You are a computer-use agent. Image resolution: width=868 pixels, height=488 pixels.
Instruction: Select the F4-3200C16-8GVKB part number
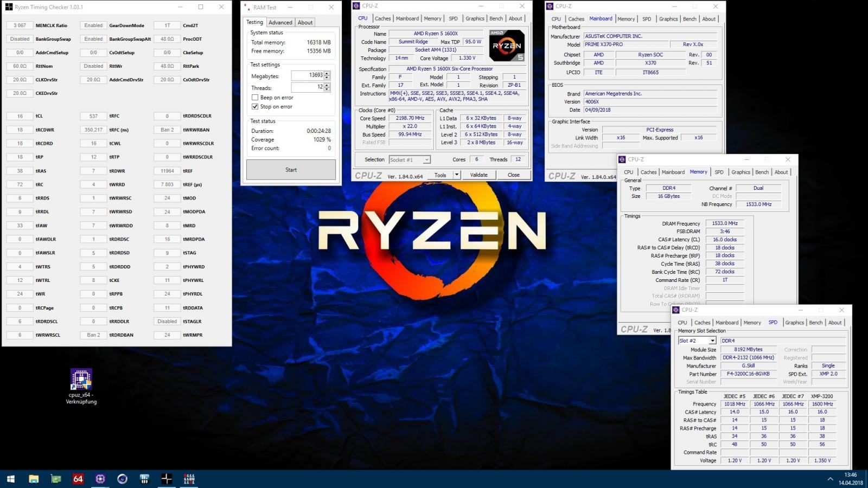748,374
